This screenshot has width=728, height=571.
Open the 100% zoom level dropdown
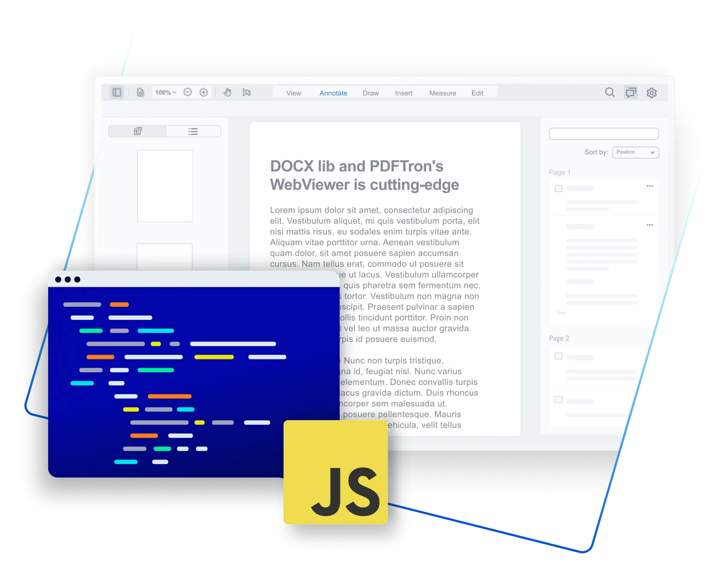pos(165,92)
